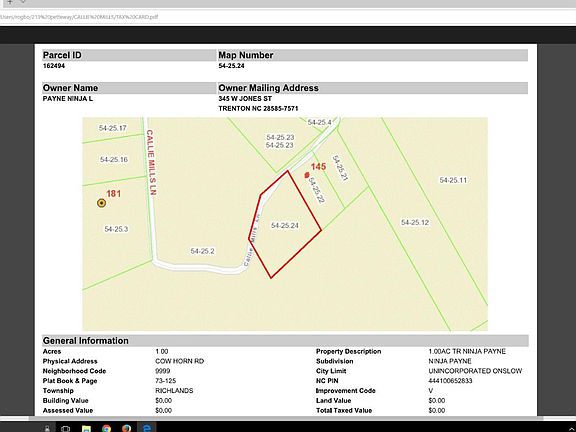Switch to Microsoft Edge in the taskbar

click(147, 428)
